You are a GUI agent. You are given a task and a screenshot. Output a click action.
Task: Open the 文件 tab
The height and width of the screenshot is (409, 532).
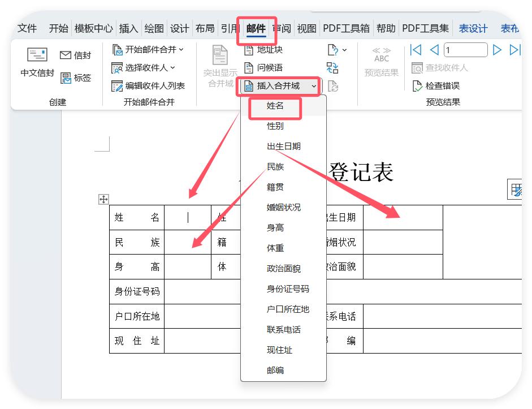[x=27, y=28]
